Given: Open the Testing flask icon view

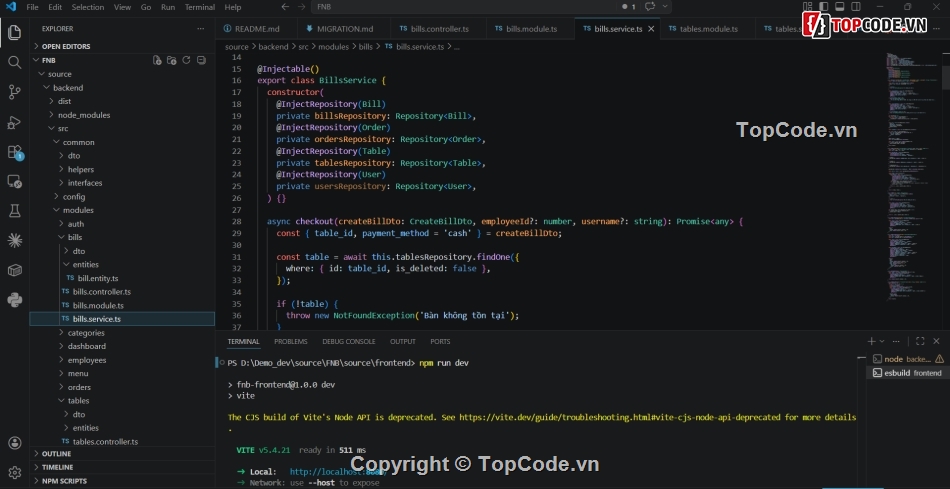Looking at the screenshot, I should click(x=14, y=211).
